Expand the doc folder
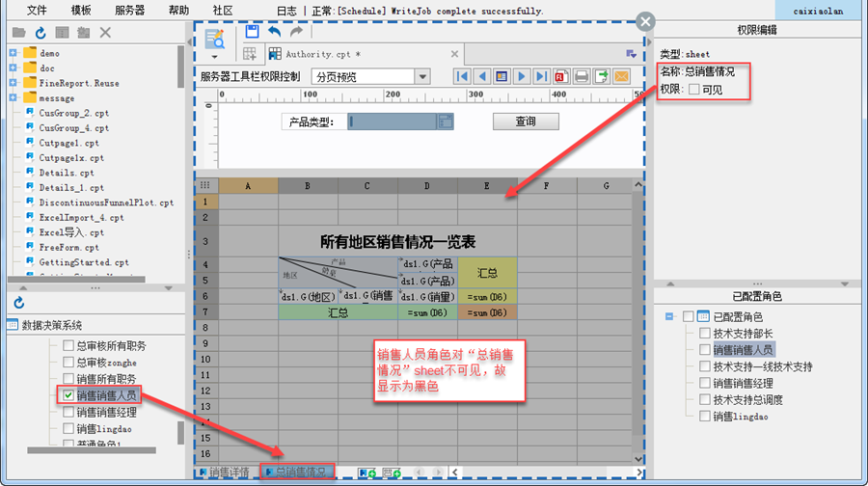 [13, 68]
